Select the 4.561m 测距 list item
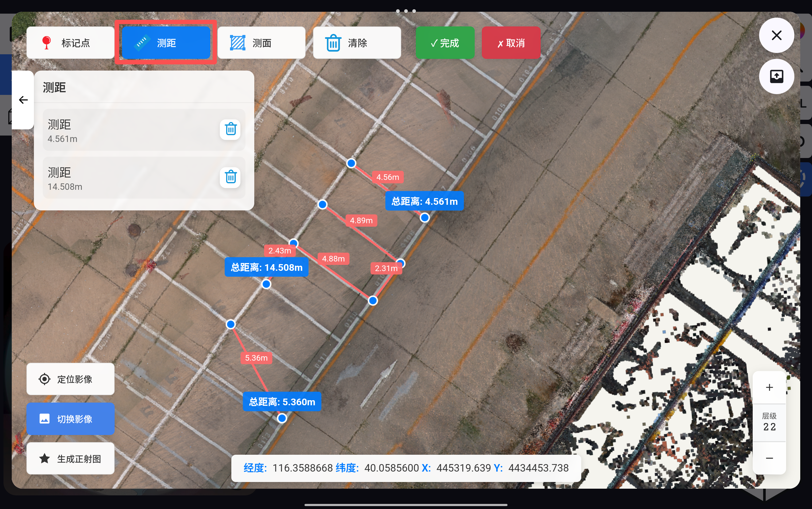The width and height of the screenshot is (812, 509). click(128, 130)
